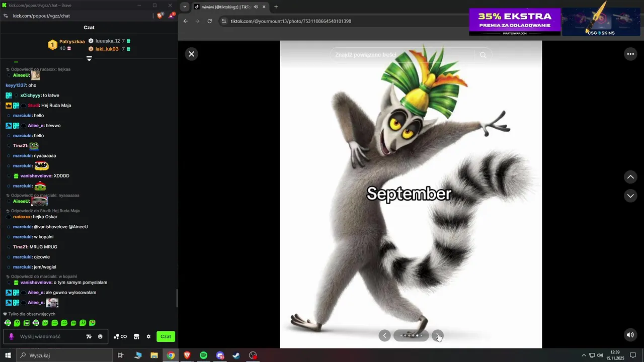The width and height of the screenshot is (644, 362).
Task: Click the magnifier icon in TikTok search bar
Action: [x=483, y=55]
